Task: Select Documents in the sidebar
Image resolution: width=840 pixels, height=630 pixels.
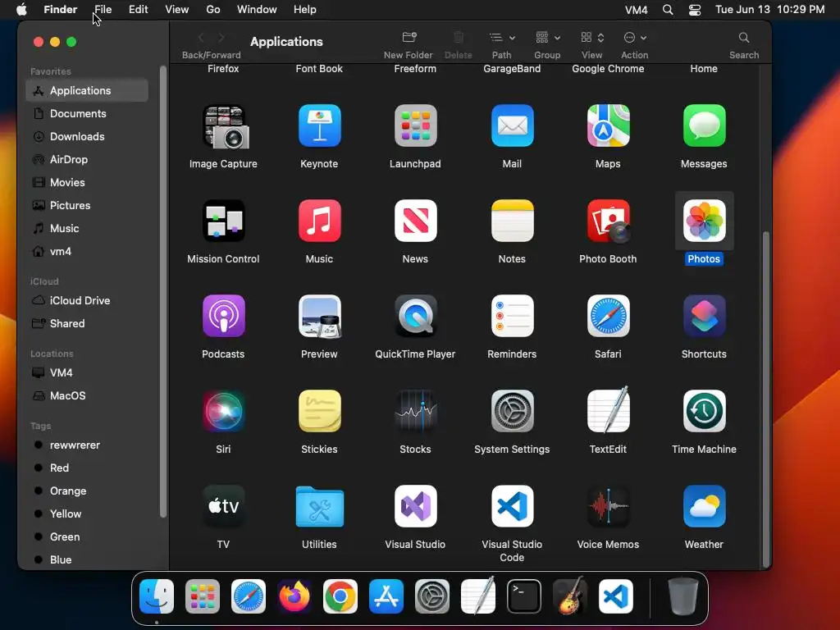Action: [87, 113]
